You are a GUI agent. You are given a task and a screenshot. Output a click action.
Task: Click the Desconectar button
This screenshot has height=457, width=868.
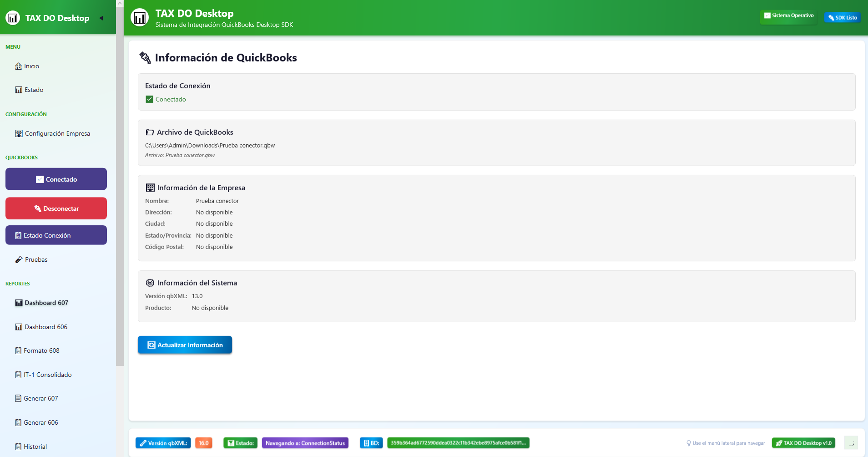[56, 208]
